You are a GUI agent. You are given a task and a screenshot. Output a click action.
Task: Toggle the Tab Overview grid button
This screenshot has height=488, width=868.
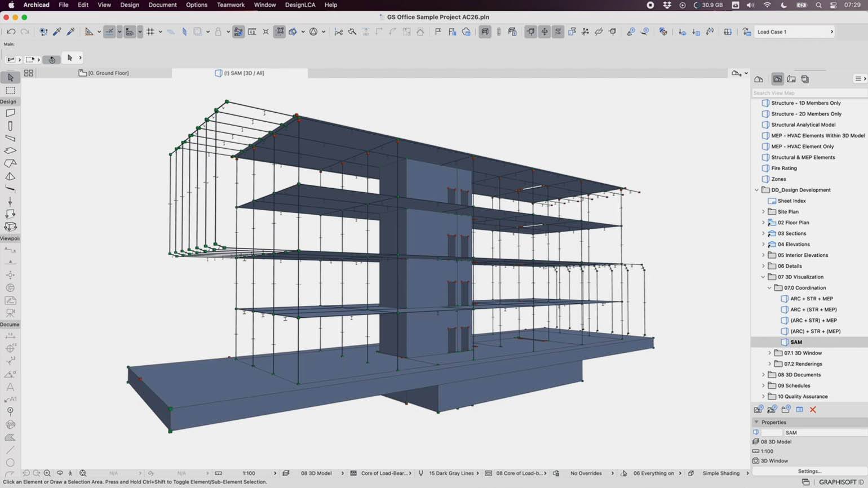[x=28, y=73]
